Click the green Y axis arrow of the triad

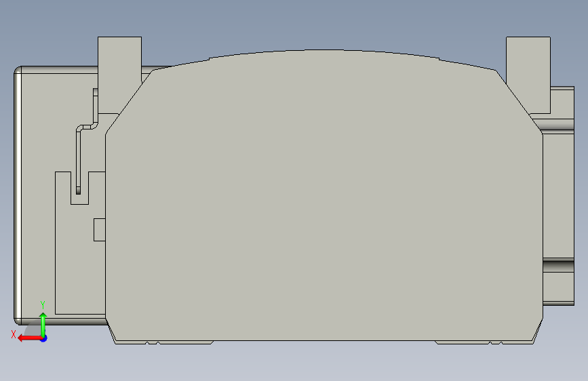[43, 324]
